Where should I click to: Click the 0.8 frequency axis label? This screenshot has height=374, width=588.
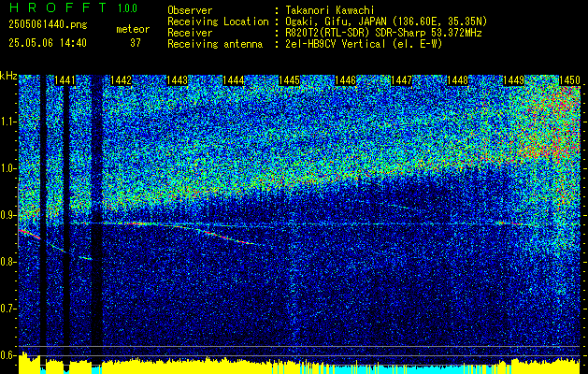(x=8, y=262)
